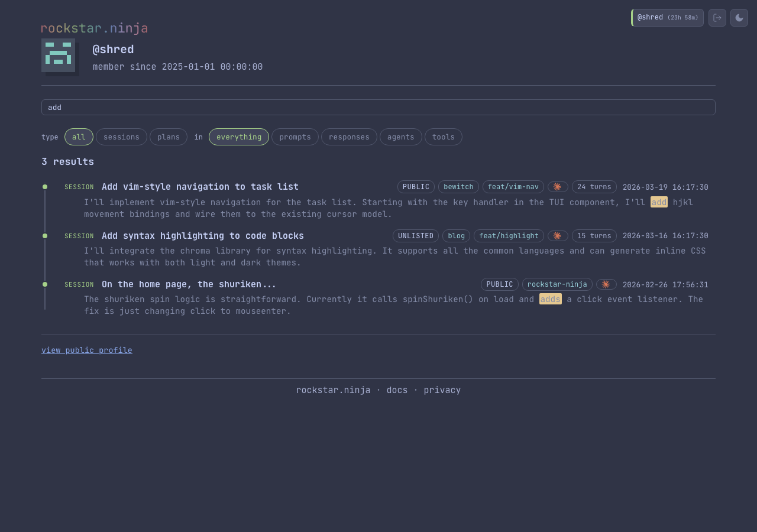Click the shuriken icon on the syntax highlighting session
757x532 pixels.
[557, 235]
